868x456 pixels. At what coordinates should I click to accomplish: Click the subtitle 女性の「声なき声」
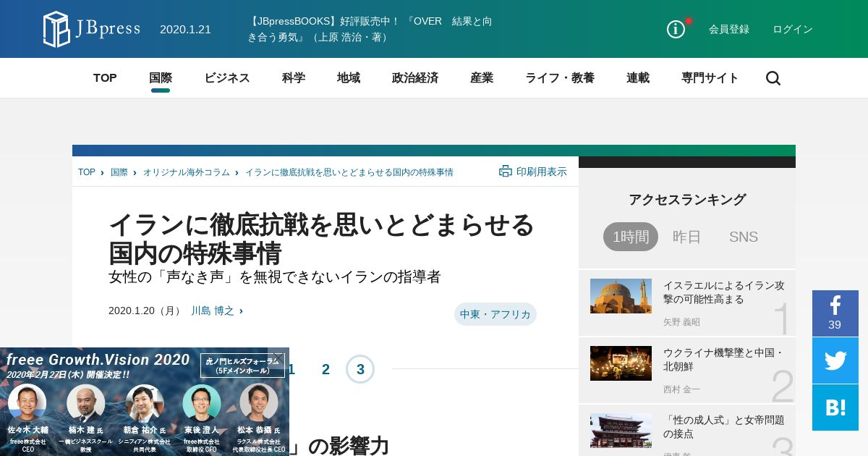coord(274,276)
